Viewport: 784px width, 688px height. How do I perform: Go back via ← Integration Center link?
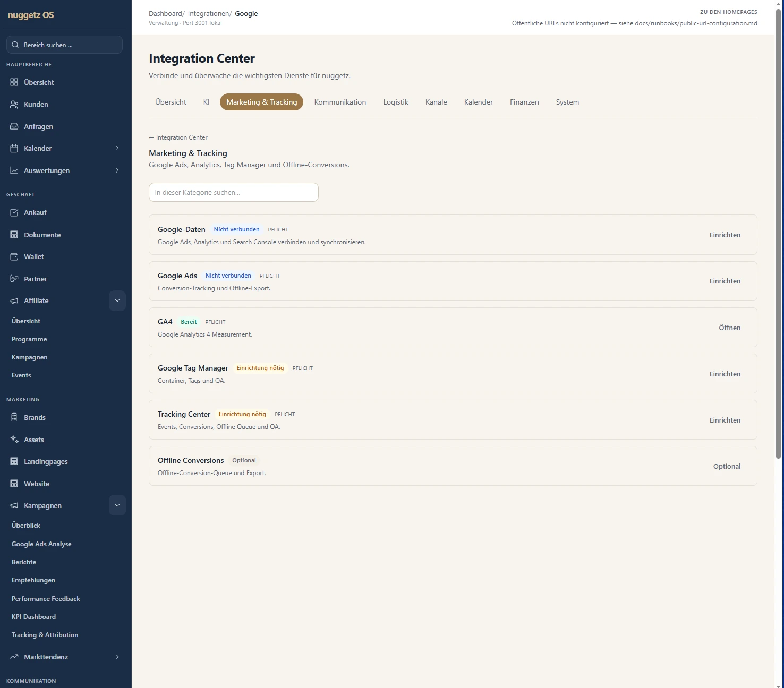coord(178,137)
